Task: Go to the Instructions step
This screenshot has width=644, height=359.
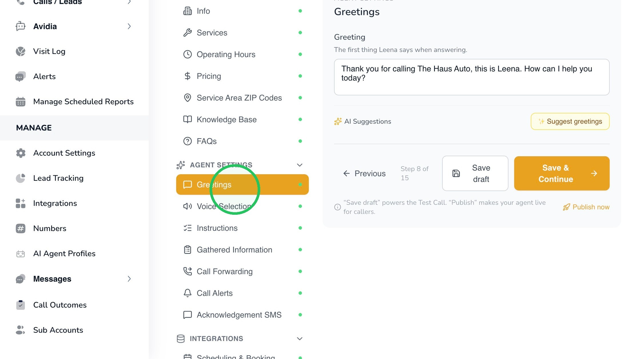Action: (x=243, y=228)
